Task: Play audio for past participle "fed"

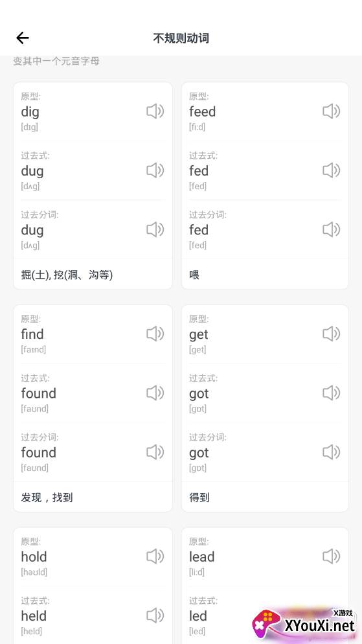Action: point(331,229)
